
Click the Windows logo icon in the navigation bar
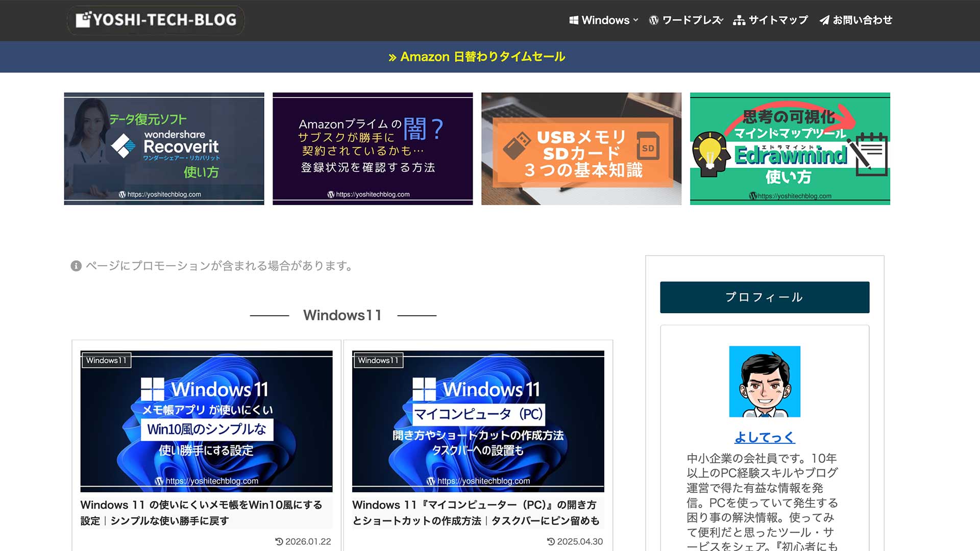coord(573,20)
